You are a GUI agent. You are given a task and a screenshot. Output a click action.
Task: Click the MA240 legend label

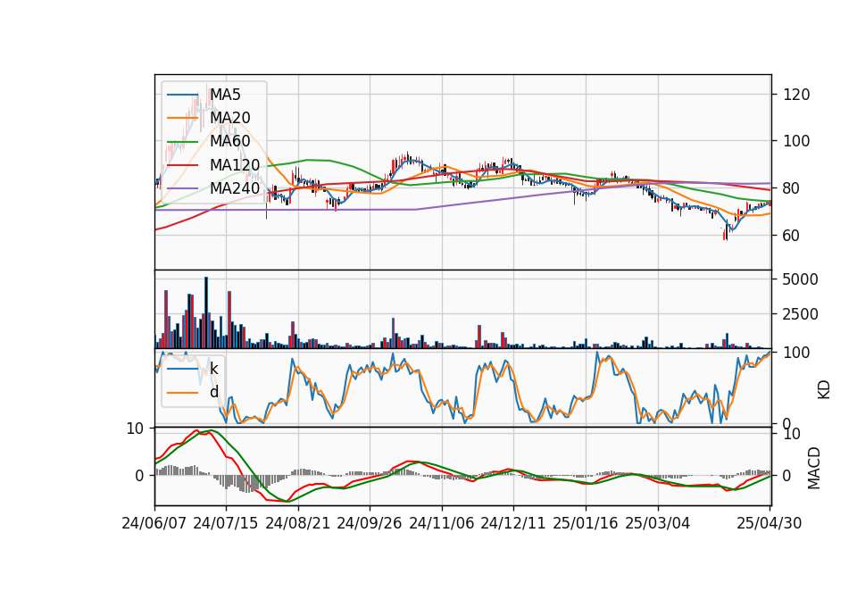pos(235,188)
